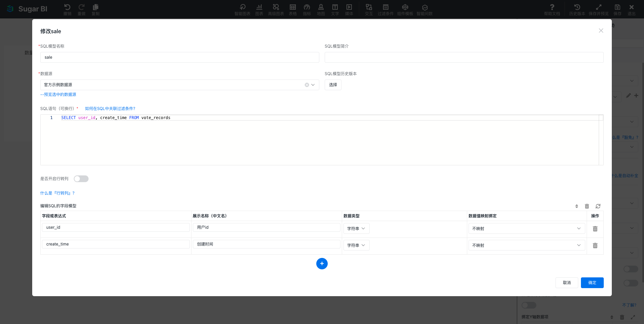
Task: Toggle the 是否开启行转列 switch
Action: (x=81, y=179)
